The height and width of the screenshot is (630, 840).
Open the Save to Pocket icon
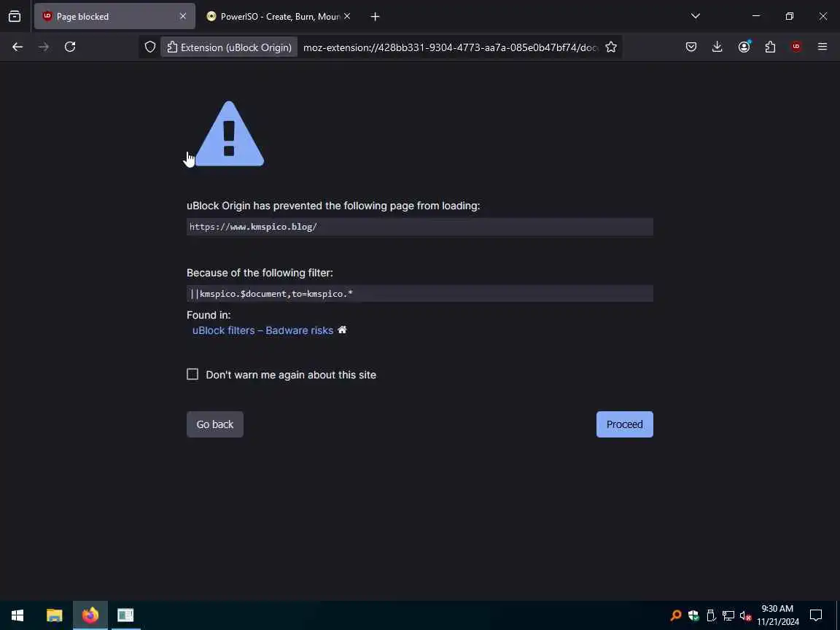coord(691,47)
